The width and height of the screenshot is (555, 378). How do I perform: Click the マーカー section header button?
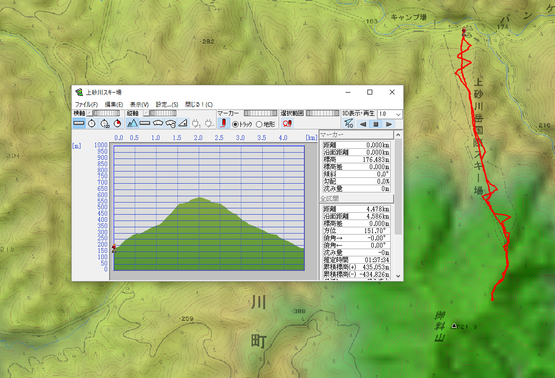356,135
